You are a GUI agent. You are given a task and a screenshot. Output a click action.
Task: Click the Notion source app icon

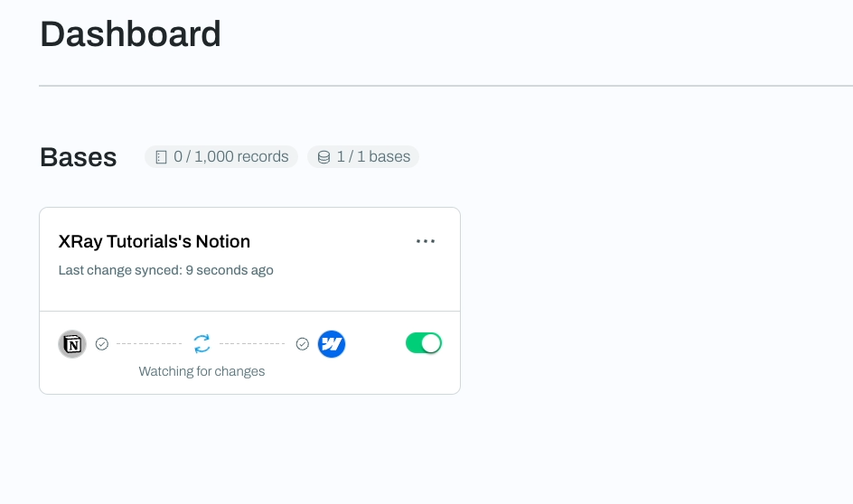pos(72,344)
